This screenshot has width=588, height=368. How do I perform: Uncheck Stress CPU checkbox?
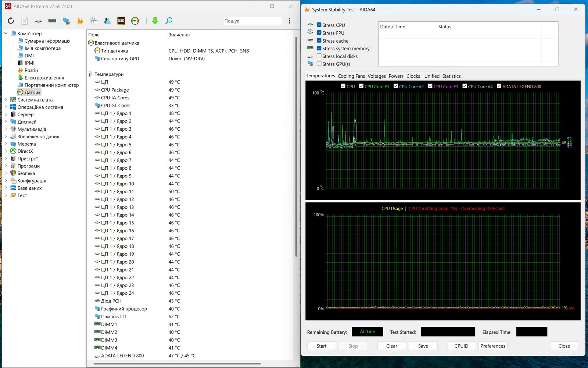point(319,25)
